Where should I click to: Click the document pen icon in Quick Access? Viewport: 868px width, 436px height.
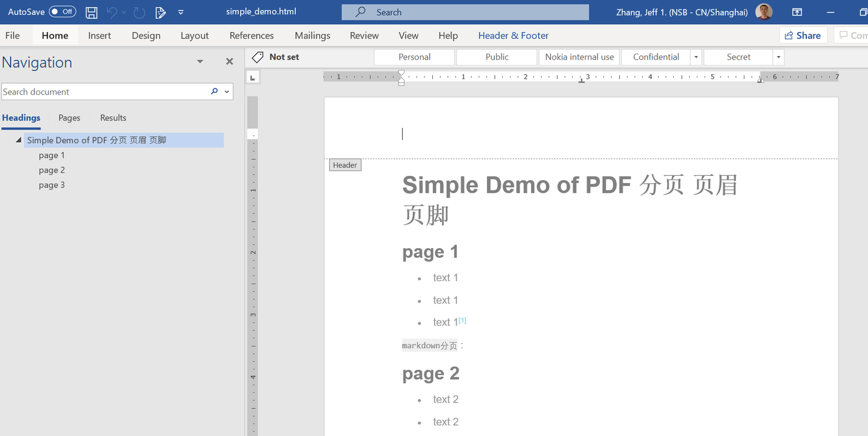click(x=160, y=12)
